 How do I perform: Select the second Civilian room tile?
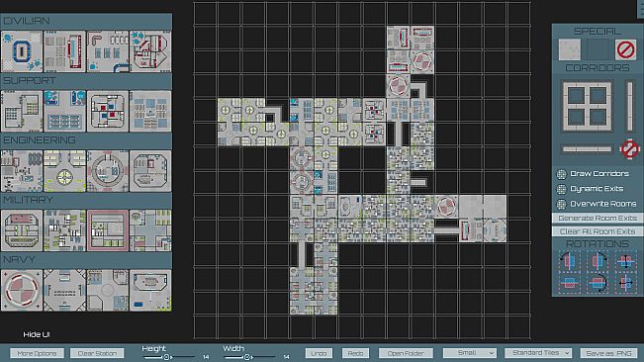click(64, 51)
